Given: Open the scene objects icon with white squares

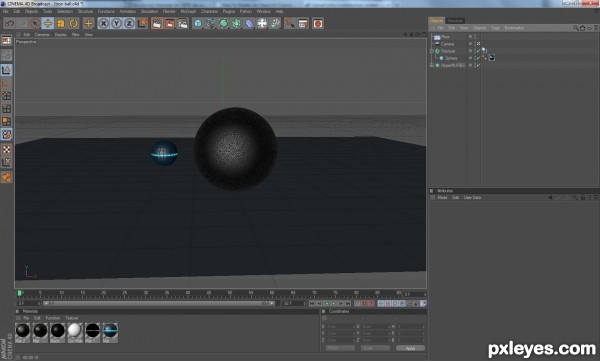Looking at the screenshot, I should 262,24.
